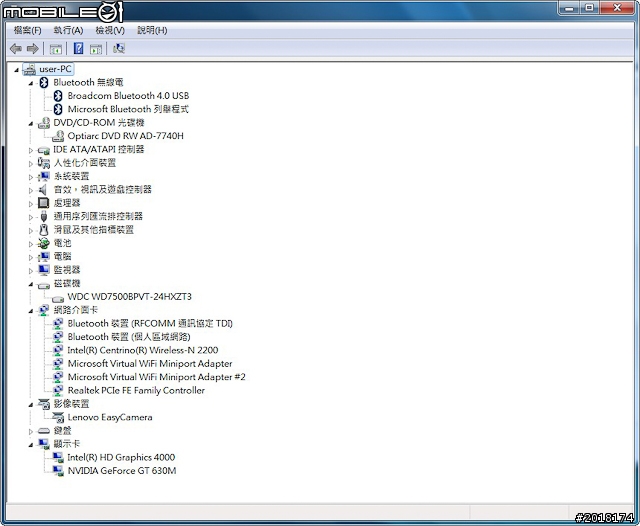
Task: Open the 說明(H) menu
Action: point(152,30)
